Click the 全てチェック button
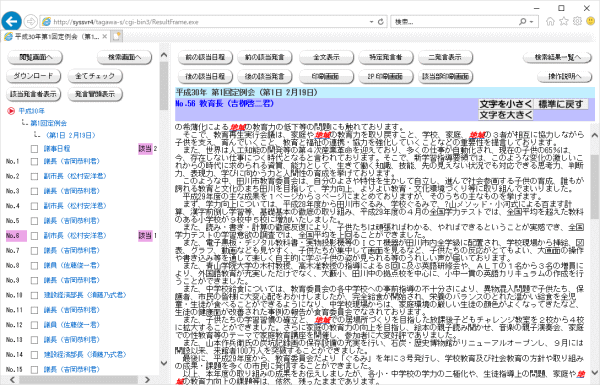Image resolution: width=600 pixels, height=385 pixels. point(95,76)
